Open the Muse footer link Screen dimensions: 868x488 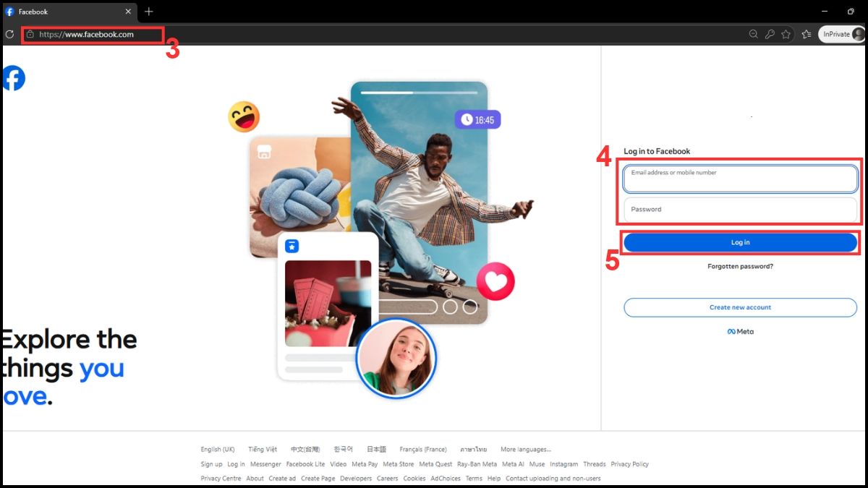pos(537,464)
